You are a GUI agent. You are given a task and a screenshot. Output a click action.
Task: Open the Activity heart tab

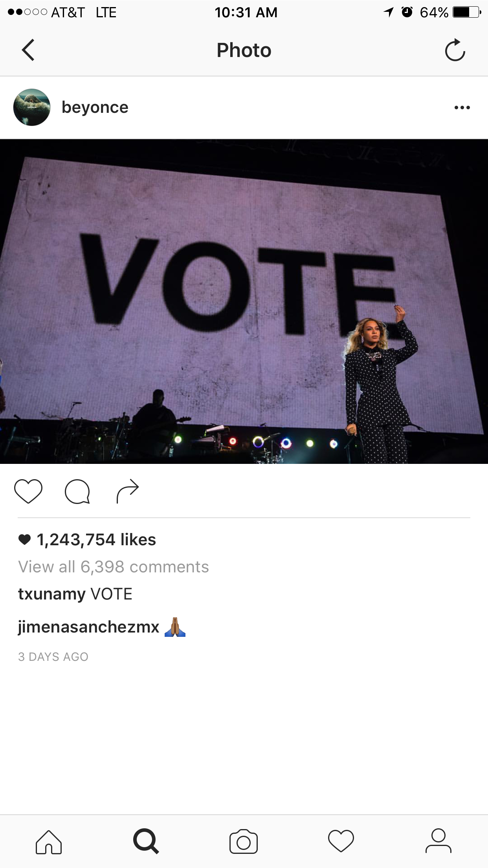tap(341, 841)
